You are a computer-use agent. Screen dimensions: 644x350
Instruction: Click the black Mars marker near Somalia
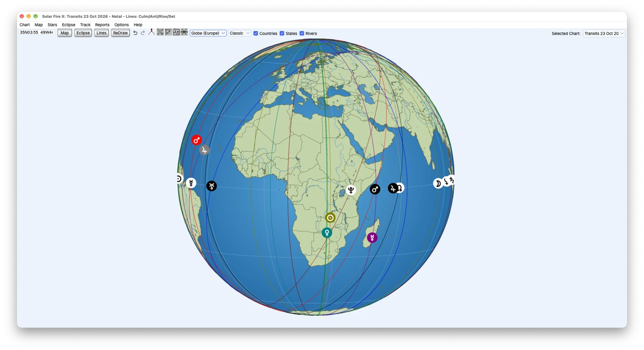[x=375, y=189]
